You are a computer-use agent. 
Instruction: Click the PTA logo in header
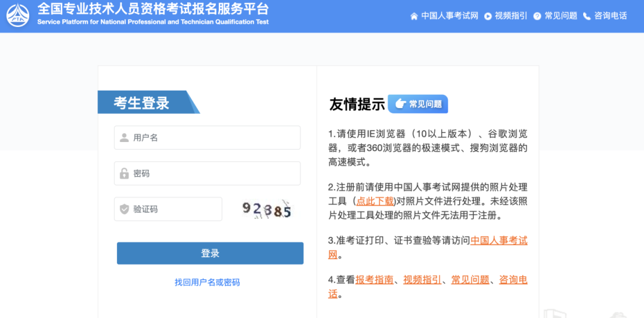tap(18, 15)
